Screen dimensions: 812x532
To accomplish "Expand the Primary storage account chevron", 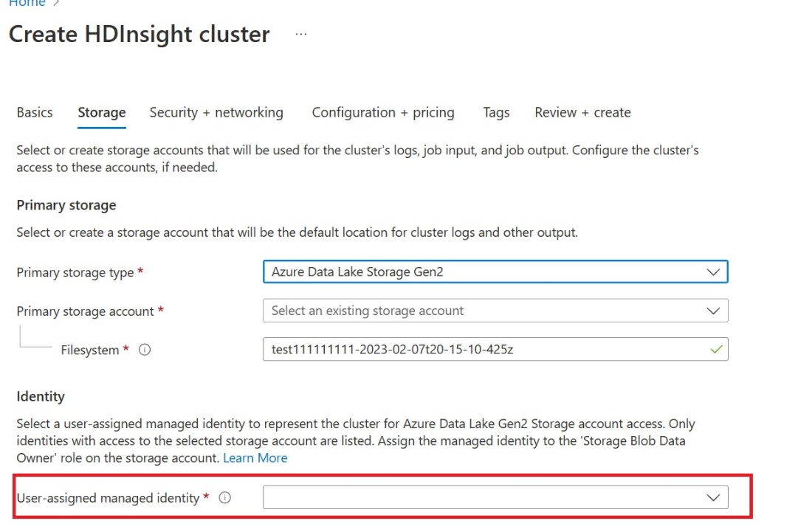I will [x=713, y=311].
